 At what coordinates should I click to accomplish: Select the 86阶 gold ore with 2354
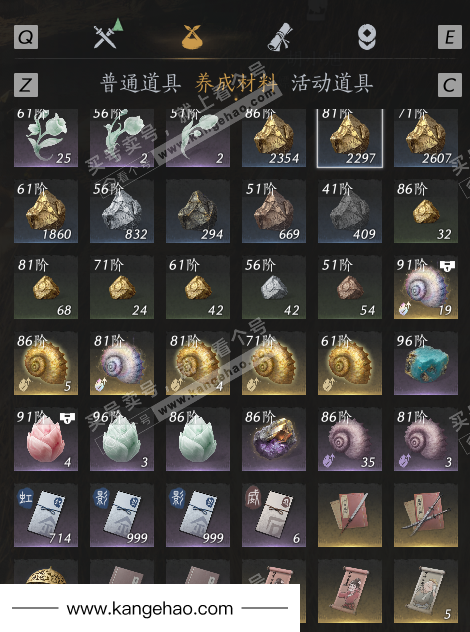pos(274,138)
